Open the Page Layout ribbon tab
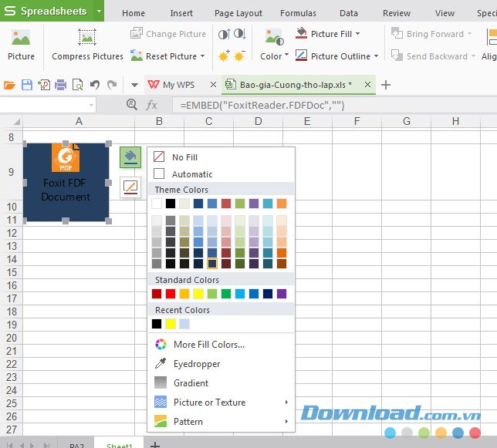Image resolution: width=497 pixels, height=448 pixels. point(238,13)
